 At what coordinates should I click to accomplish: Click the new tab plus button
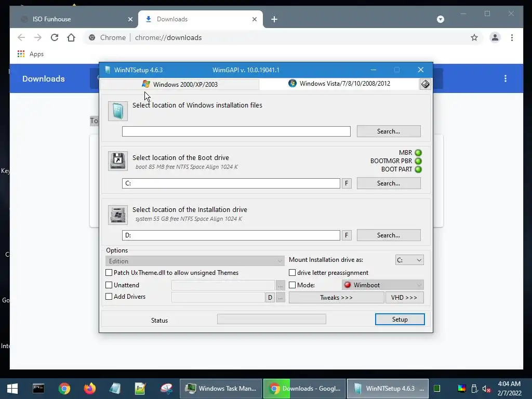click(x=274, y=19)
